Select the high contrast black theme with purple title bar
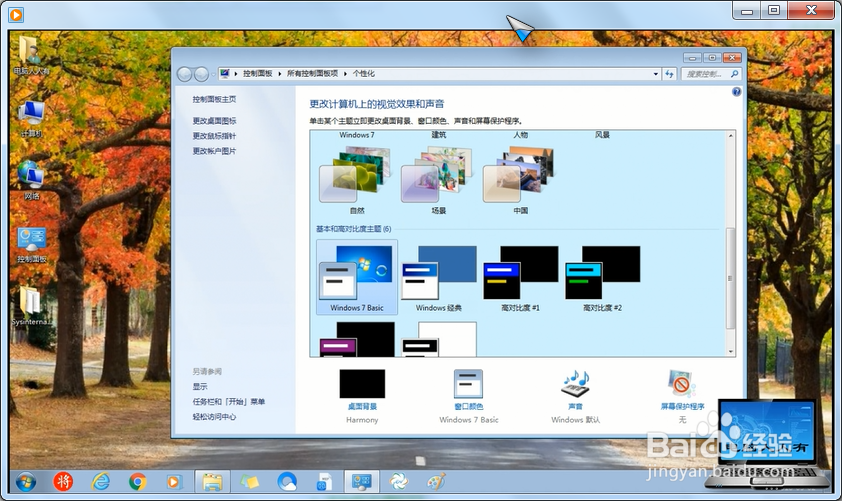842x501 pixels. click(x=357, y=339)
